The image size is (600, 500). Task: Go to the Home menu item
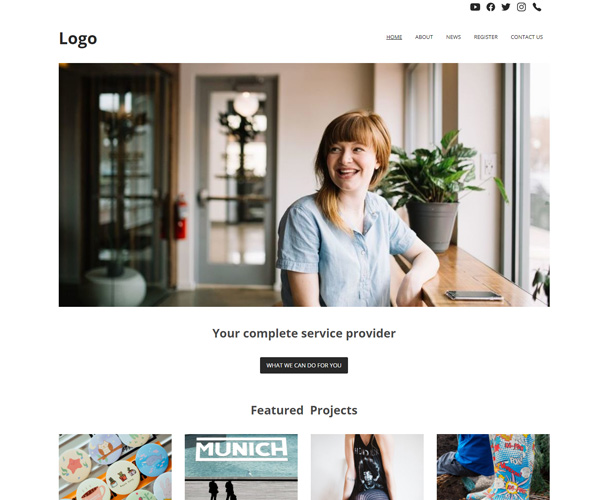point(394,37)
